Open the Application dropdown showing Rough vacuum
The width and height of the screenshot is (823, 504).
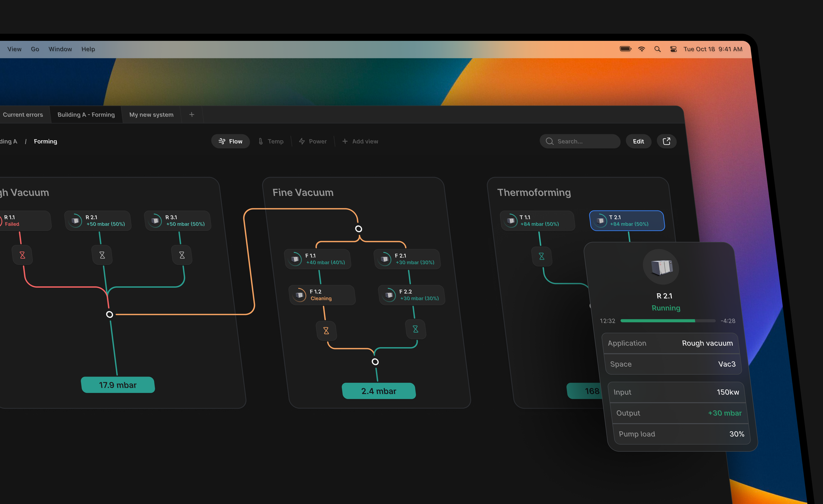(671, 343)
